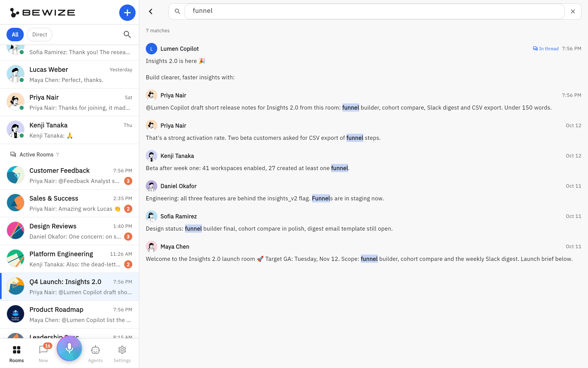Open Sales & Success room

pos(69,203)
